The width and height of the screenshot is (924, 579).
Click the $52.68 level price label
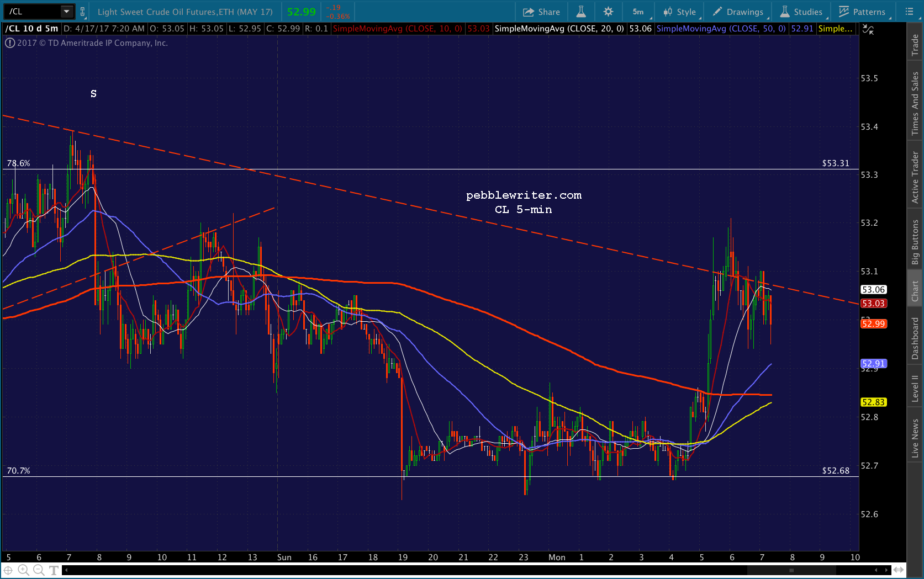pyautogui.click(x=836, y=471)
